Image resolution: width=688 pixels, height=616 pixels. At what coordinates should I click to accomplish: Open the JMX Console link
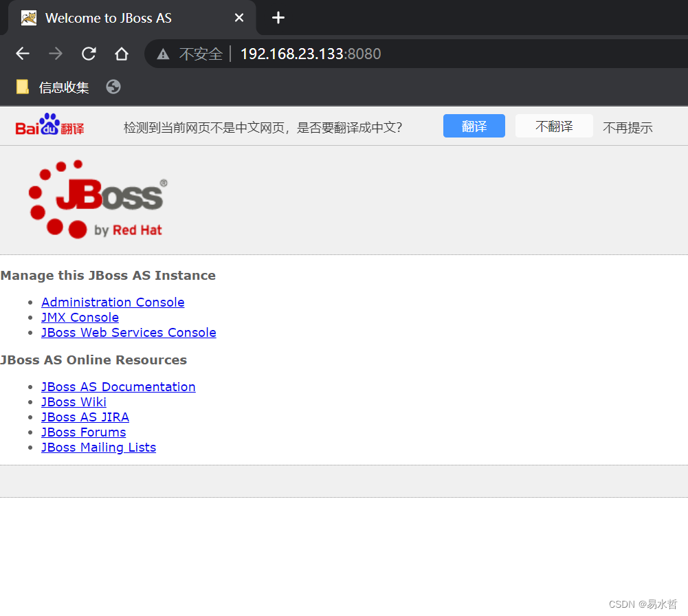(80, 317)
